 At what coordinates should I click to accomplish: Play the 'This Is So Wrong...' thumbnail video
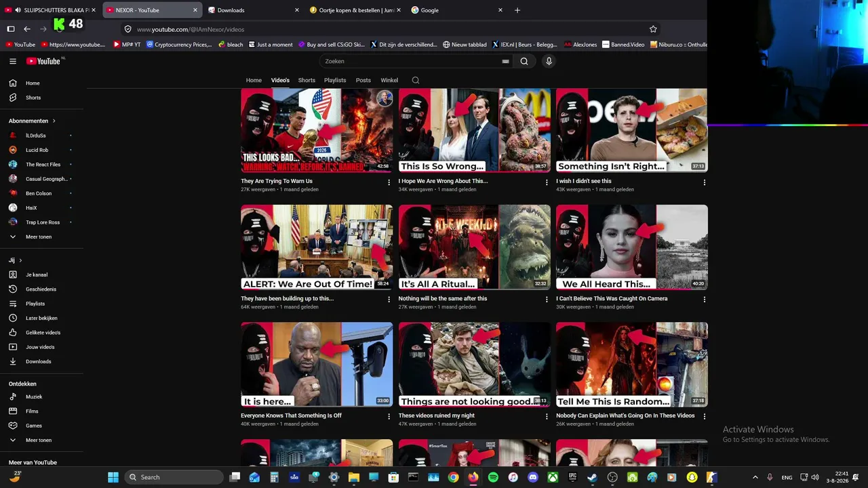click(475, 130)
